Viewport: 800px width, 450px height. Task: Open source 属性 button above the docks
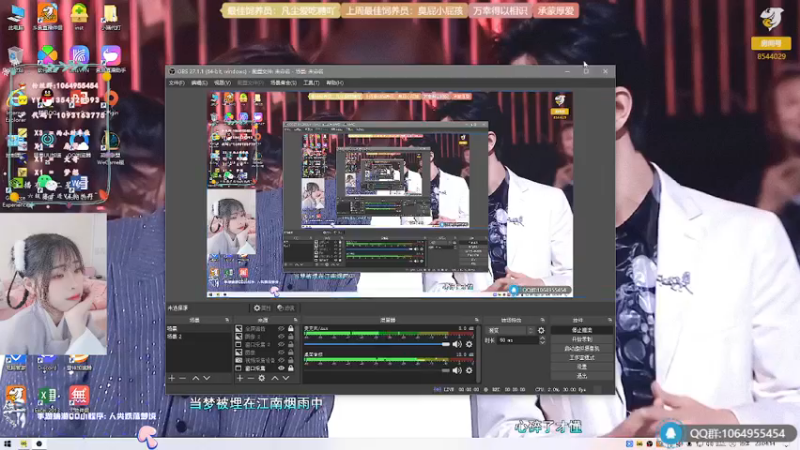click(x=262, y=308)
